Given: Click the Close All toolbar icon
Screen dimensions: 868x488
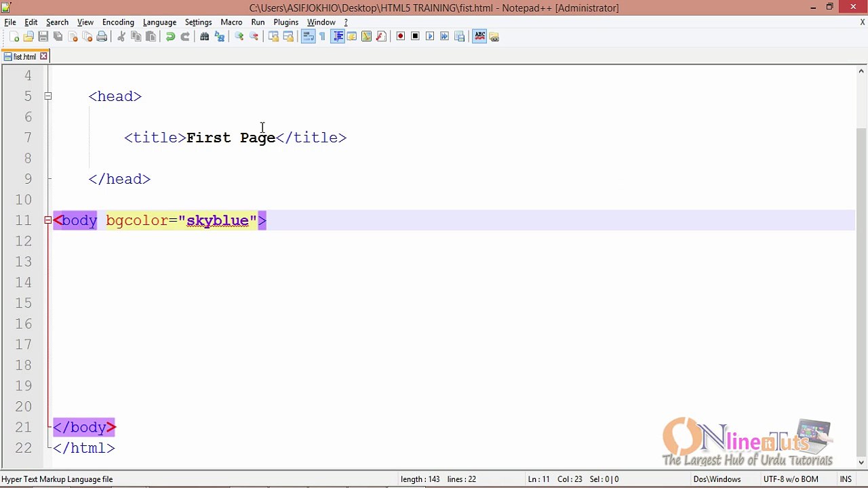Looking at the screenshot, I should 87,37.
